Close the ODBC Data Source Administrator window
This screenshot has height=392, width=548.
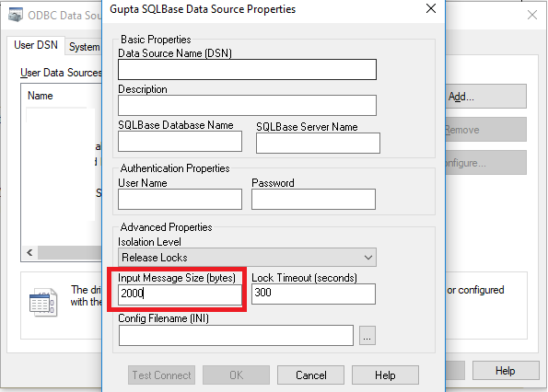[532, 15]
